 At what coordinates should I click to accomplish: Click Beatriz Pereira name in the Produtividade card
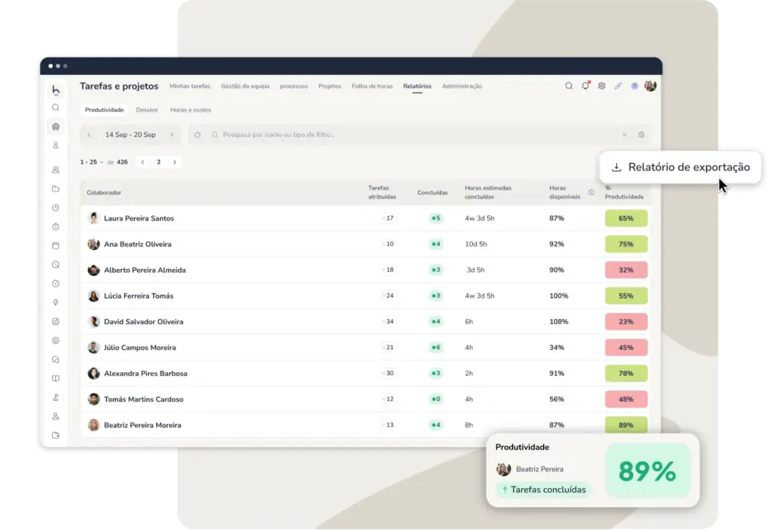coord(540,469)
